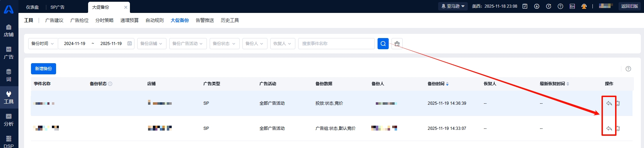Viewport: 644px width, 148px height.
Task: Expand the 备份店铺 dropdown filter
Action: [x=152, y=44]
